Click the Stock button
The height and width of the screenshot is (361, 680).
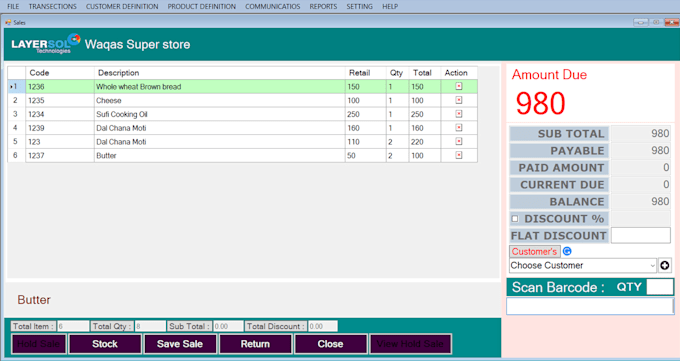point(105,344)
